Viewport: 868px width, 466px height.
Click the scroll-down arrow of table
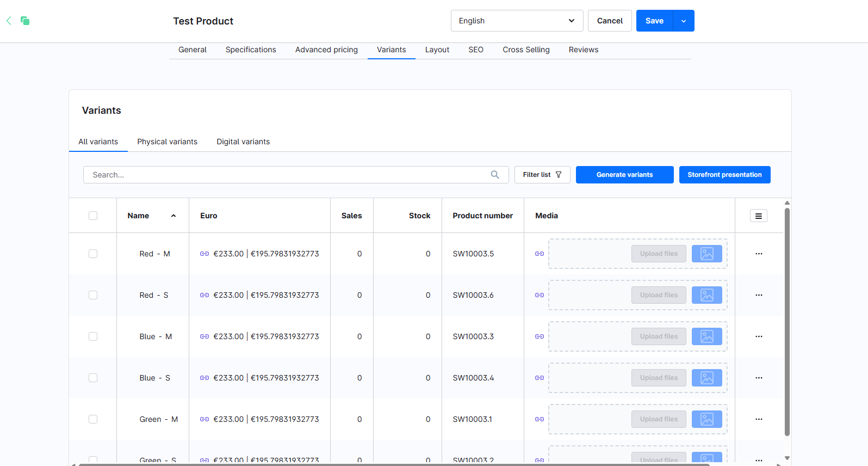[x=787, y=458]
